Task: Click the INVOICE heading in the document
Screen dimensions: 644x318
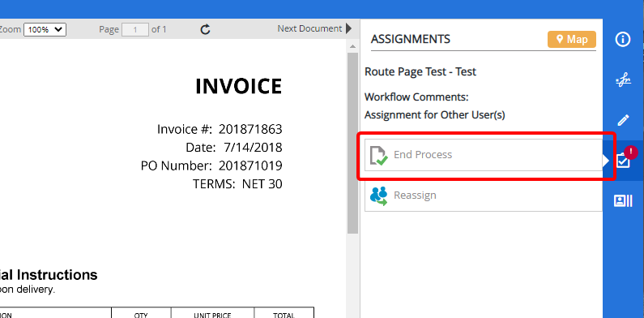Action: (239, 86)
